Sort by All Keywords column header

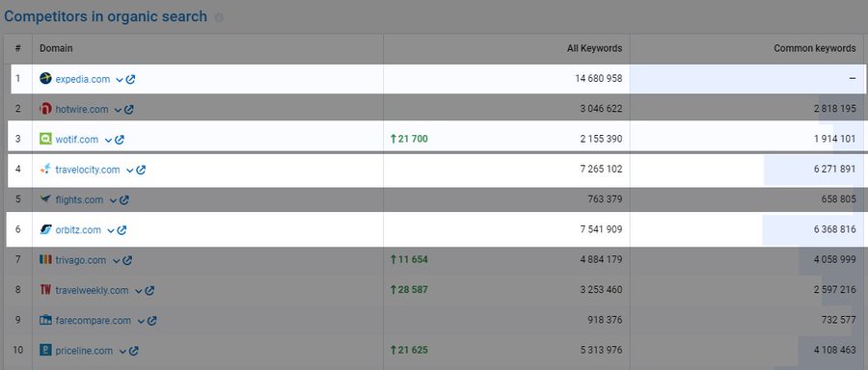(594, 49)
